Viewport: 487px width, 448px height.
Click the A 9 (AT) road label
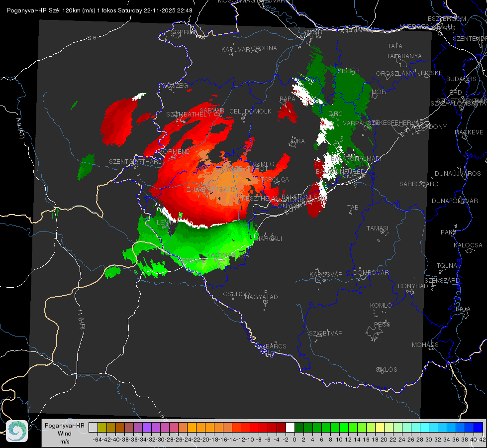click(19, 128)
